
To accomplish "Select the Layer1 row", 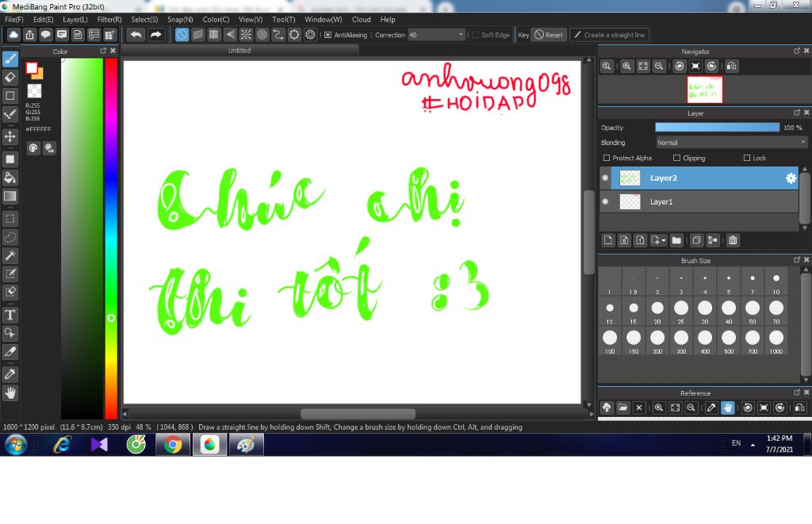I will pyautogui.click(x=699, y=201).
